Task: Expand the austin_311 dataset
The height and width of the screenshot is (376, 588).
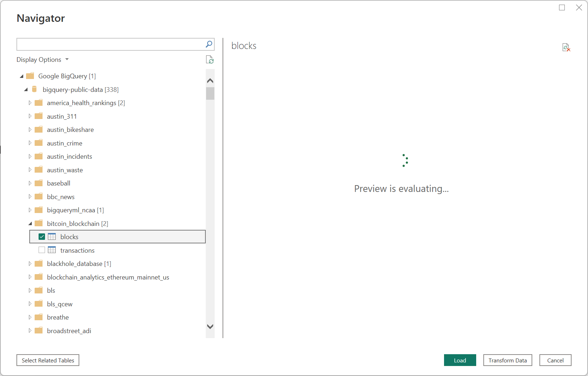Action: pyautogui.click(x=30, y=116)
